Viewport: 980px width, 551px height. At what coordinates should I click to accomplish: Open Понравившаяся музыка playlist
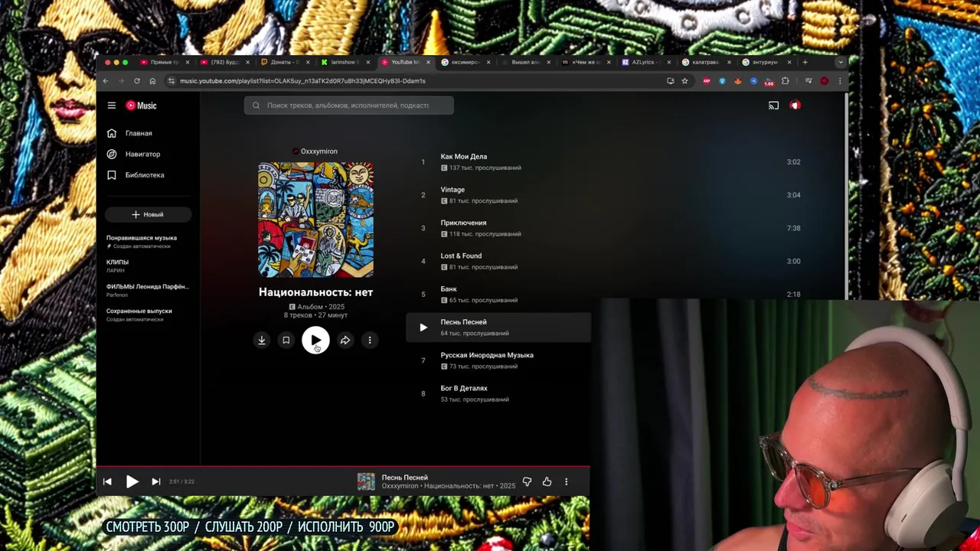click(148, 241)
